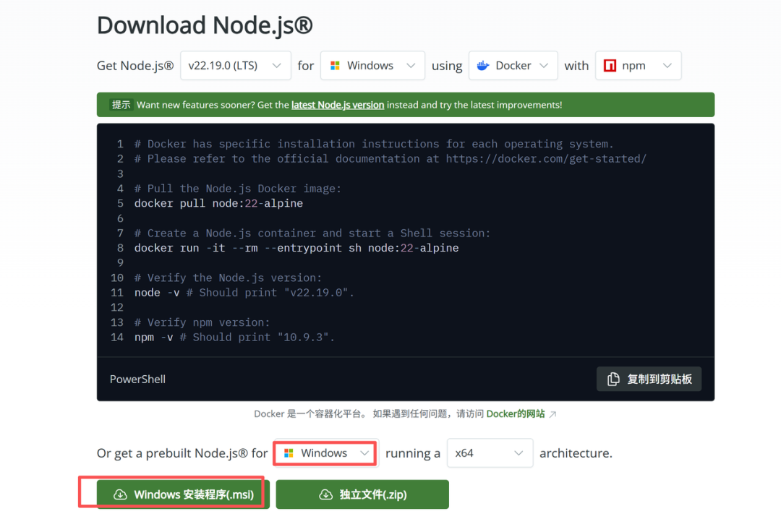
Task: Click the Docker whale icon
Action: [483, 65]
